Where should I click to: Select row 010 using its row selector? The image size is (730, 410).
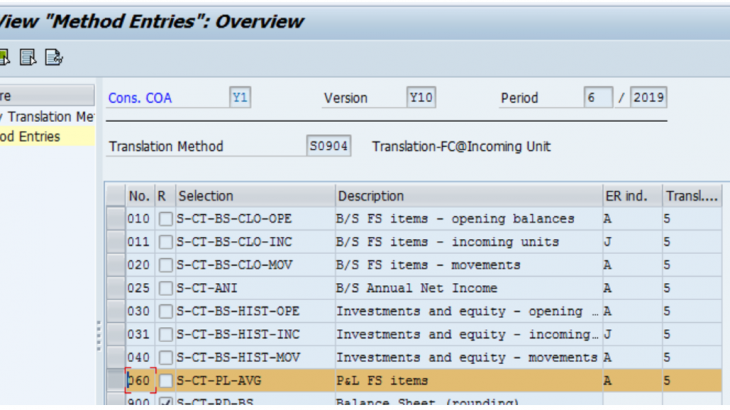coord(115,219)
